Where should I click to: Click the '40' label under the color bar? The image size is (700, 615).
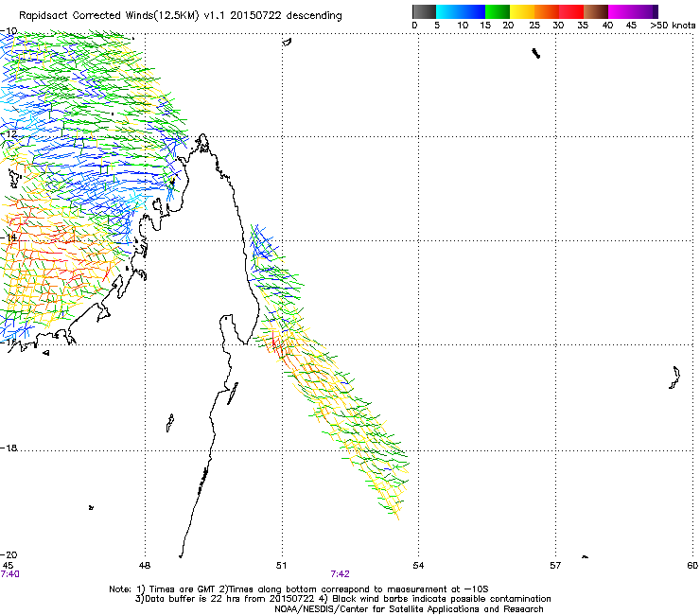[607, 26]
